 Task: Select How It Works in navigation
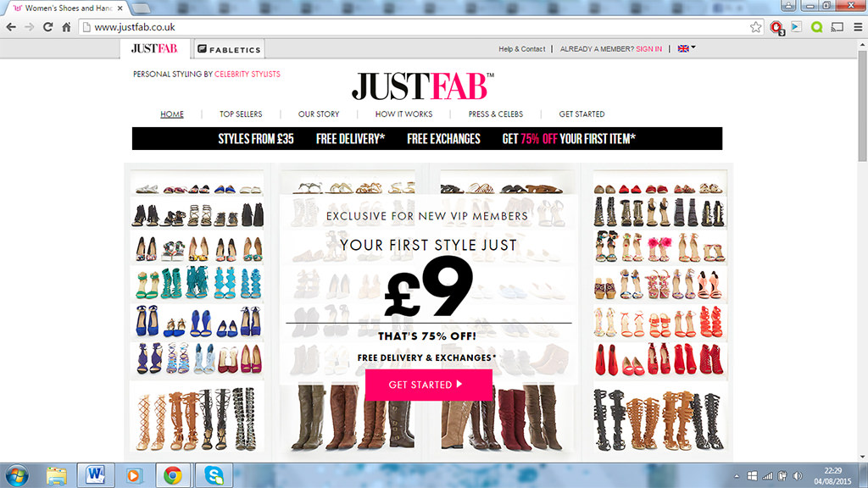click(x=403, y=114)
